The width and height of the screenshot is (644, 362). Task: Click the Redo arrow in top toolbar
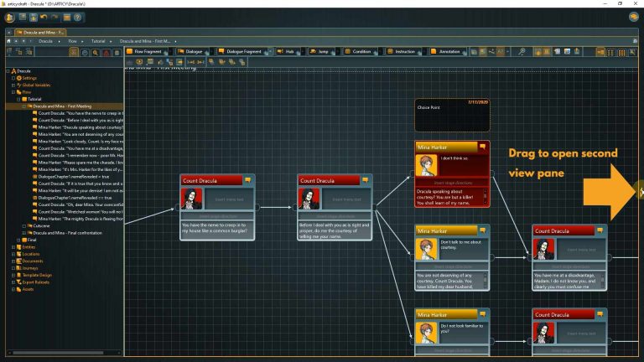tap(55, 18)
